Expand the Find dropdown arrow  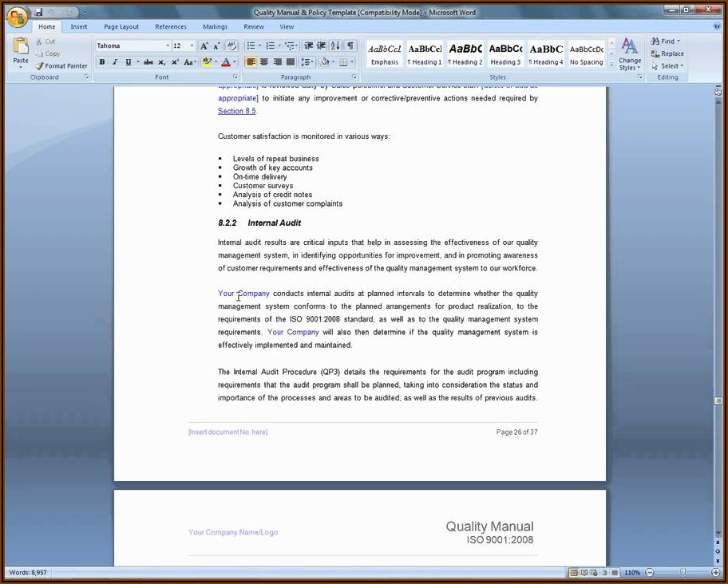point(679,41)
